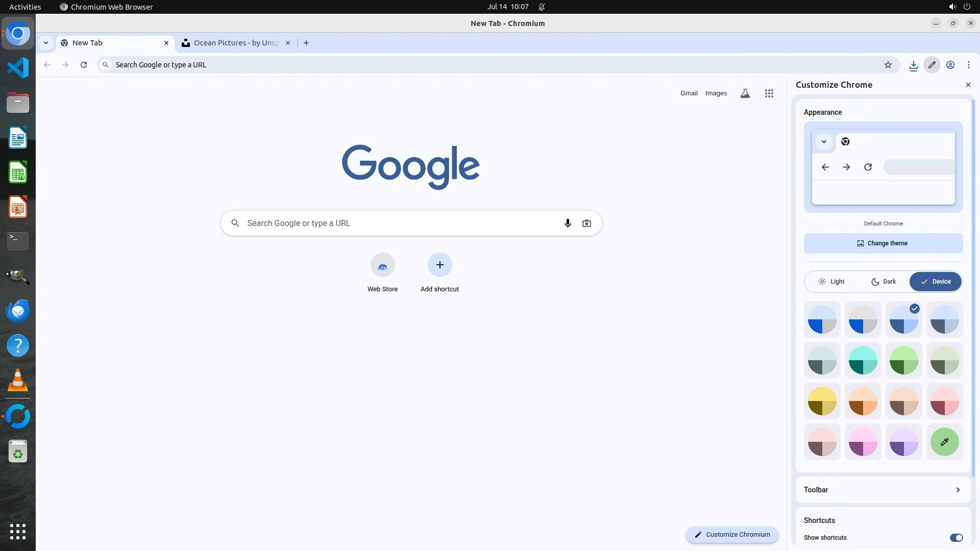Screen dimensions: 980x551
Task: Open the Chromium three-dot menu
Action: coord(968,65)
